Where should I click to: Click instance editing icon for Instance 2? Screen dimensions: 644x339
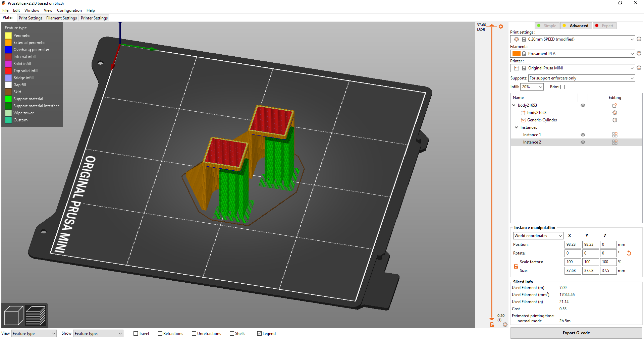(614, 142)
